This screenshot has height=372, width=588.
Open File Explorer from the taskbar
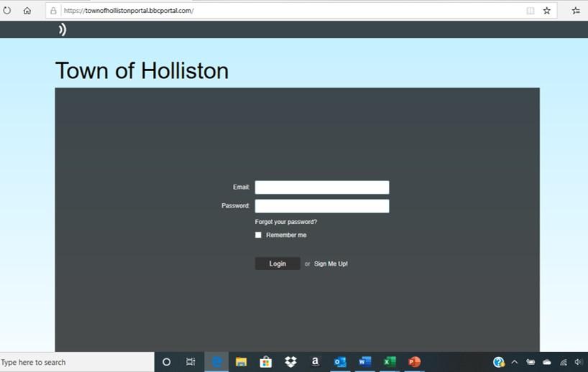241,362
